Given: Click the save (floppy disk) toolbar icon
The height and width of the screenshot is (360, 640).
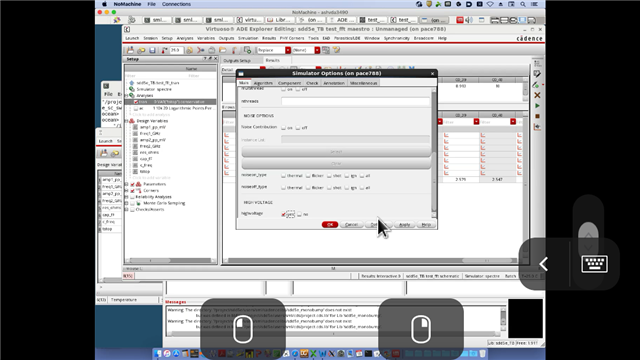Looking at the screenshot, I should (152, 50).
